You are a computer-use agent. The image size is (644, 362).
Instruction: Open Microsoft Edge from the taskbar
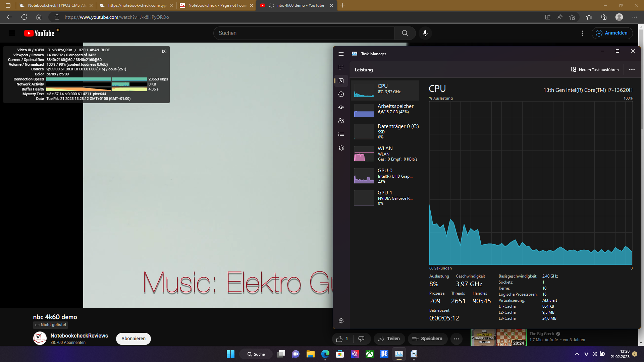pyautogui.click(x=325, y=354)
